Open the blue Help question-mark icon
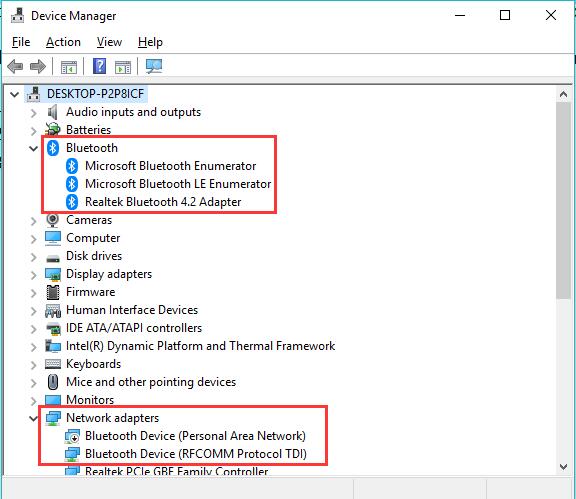The image size is (576, 499). click(100, 66)
